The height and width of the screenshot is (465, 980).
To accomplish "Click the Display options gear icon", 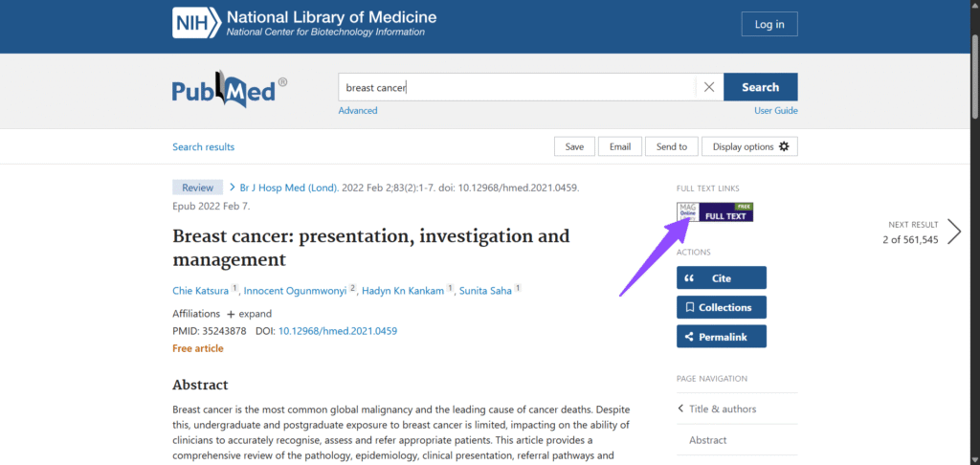I will (784, 146).
